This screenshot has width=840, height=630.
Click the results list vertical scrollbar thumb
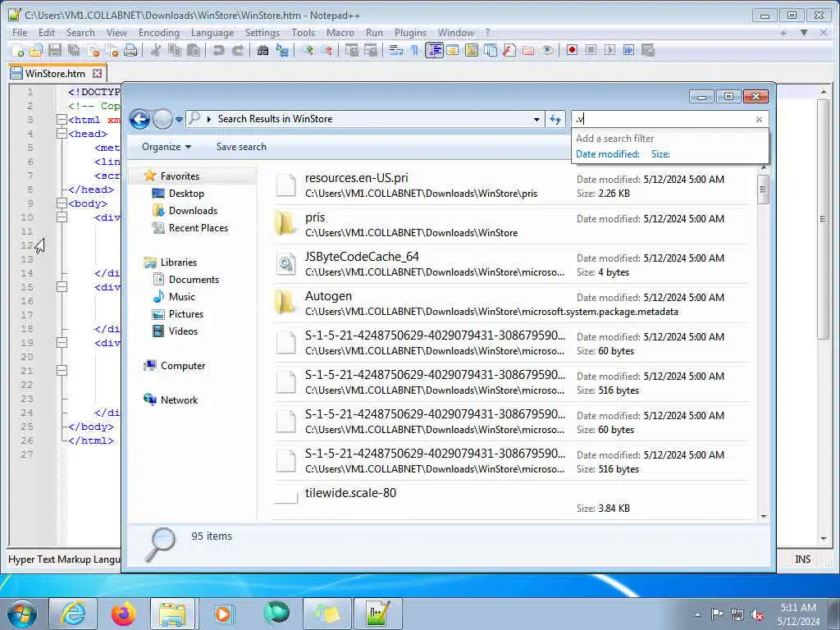pyautogui.click(x=764, y=189)
